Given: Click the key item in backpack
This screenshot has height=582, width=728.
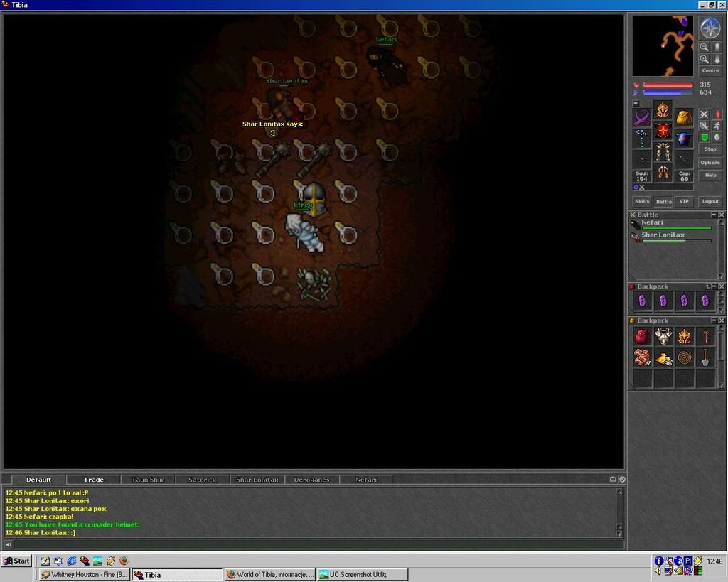Looking at the screenshot, I should point(705,337).
